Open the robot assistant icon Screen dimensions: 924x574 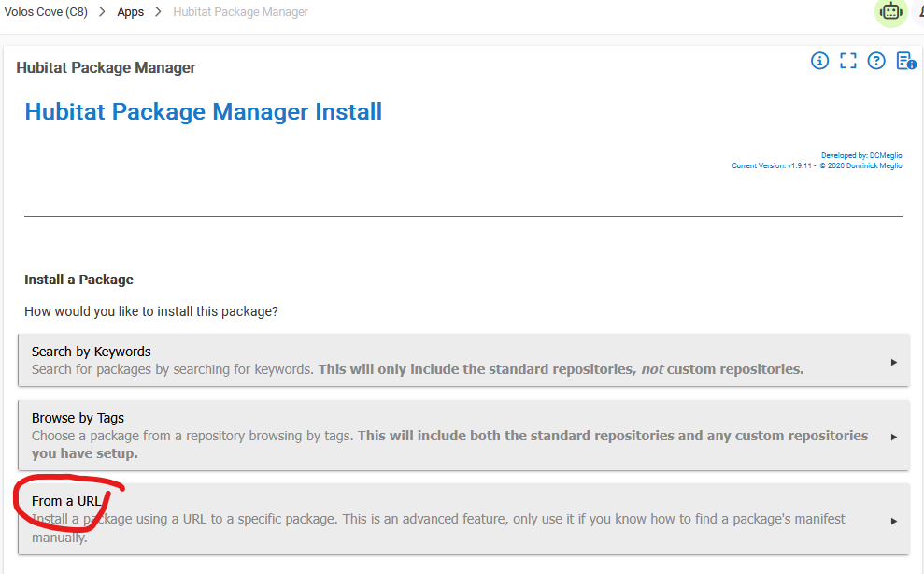tap(891, 11)
